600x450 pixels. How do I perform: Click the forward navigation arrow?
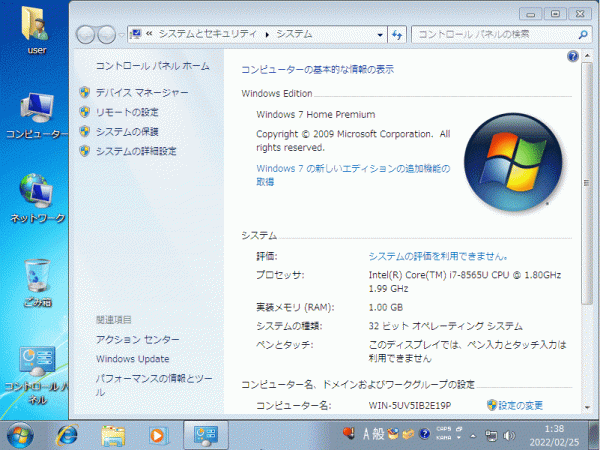[x=106, y=35]
